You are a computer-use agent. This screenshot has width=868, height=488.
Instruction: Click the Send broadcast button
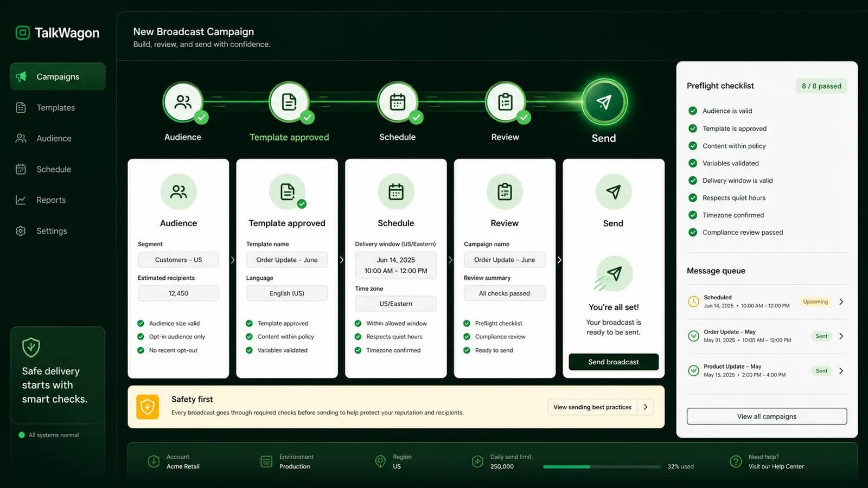tap(614, 362)
